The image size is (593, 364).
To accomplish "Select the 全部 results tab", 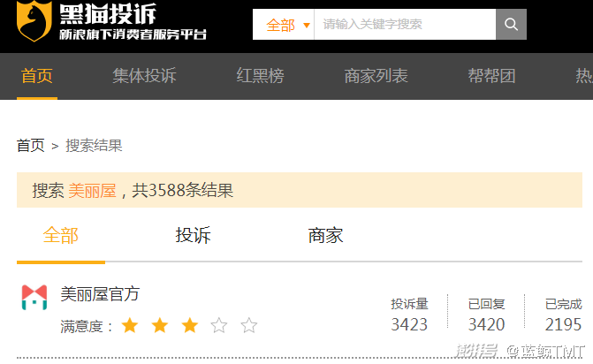I will tap(60, 236).
